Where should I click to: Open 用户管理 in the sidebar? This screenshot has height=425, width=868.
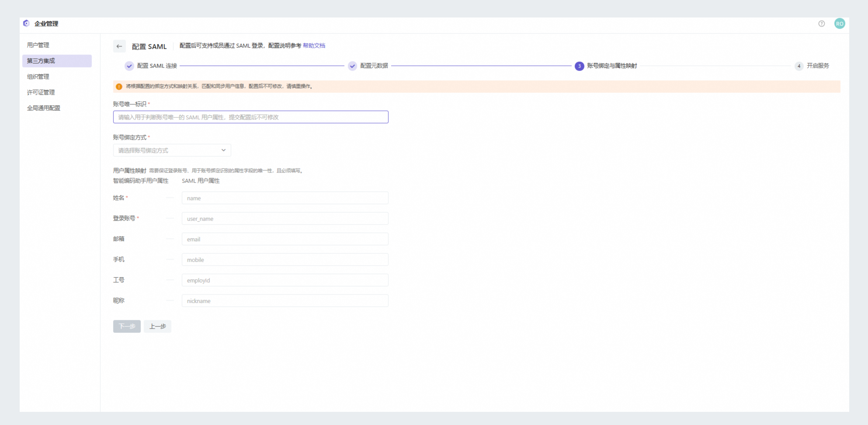[38, 45]
